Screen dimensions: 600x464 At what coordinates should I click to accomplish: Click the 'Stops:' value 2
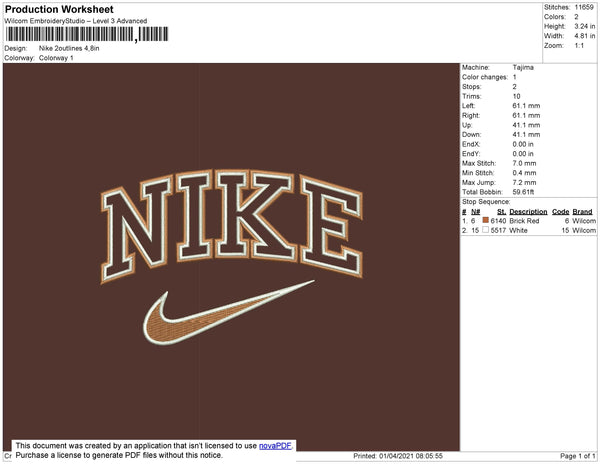(x=514, y=87)
